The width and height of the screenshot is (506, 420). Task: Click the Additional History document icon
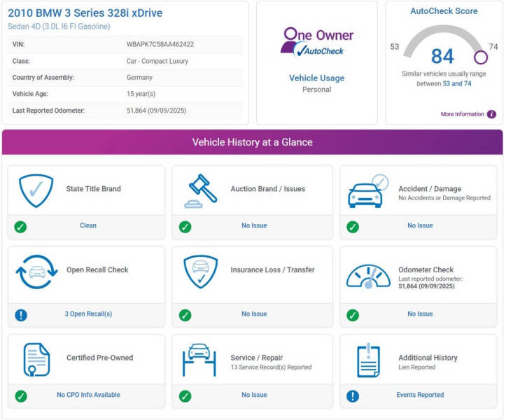tap(367, 360)
